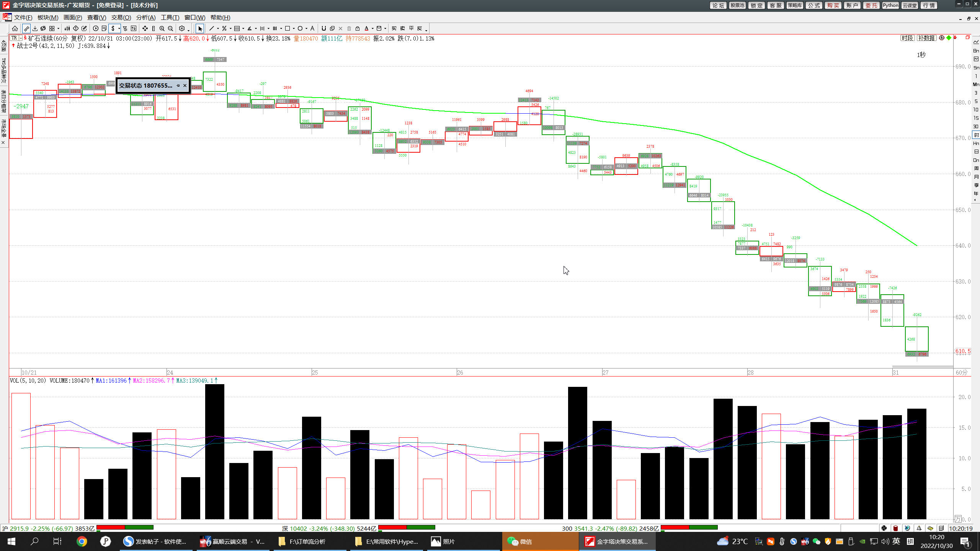Click the download data toolbar icon
This screenshot has width=980, height=551.
click(35, 28)
